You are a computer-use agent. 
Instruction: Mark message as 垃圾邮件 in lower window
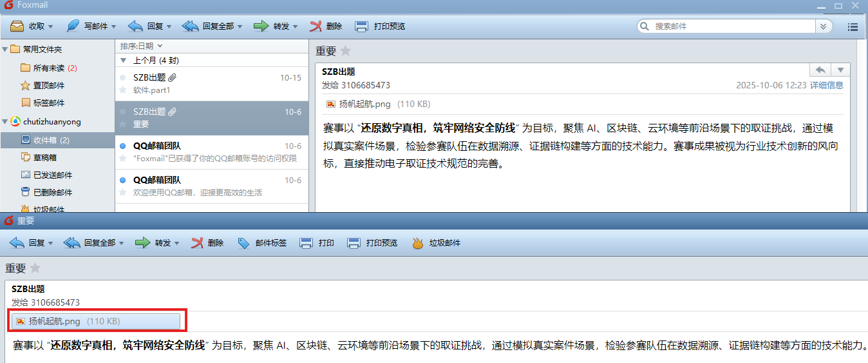(x=417, y=243)
